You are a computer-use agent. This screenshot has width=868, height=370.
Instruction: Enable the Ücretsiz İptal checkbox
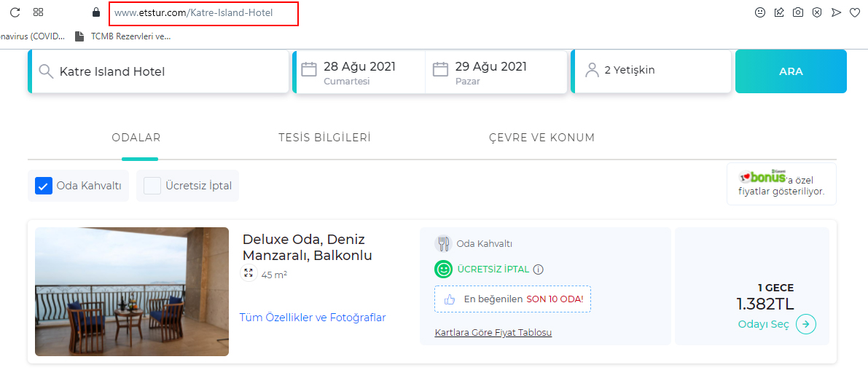click(152, 186)
